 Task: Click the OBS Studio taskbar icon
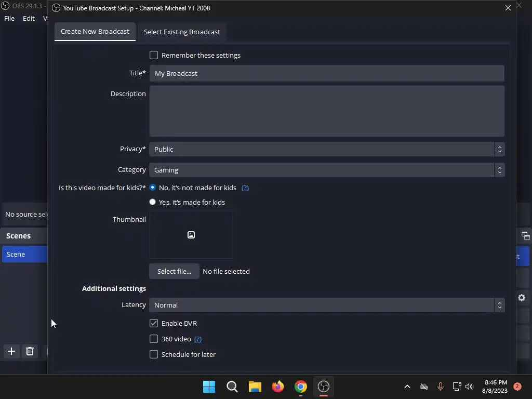[x=324, y=387]
